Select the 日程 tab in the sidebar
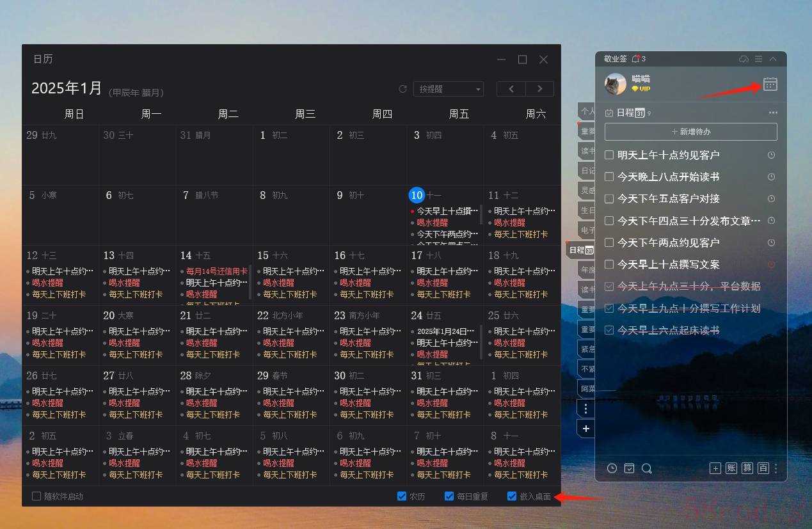 (x=581, y=249)
